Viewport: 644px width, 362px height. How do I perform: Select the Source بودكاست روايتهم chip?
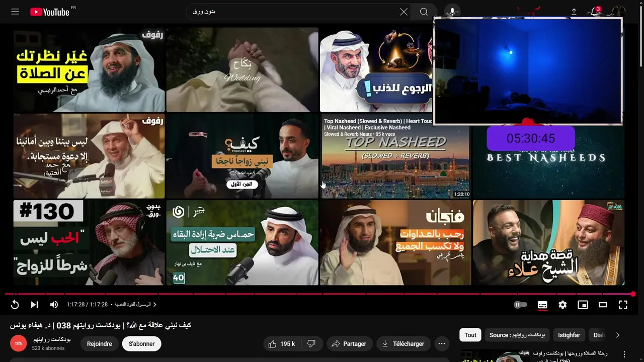tap(517, 335)
